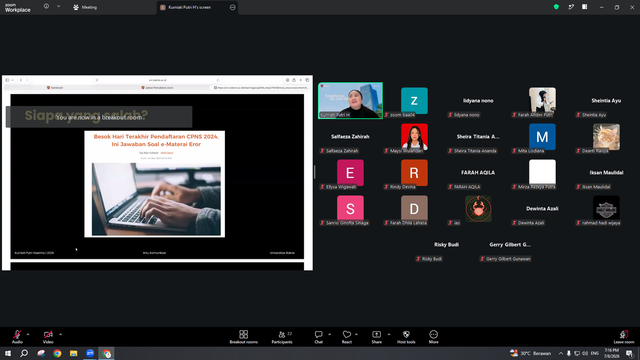
Task: Open Google Chrome from the taskbar
Action: (x=57, y=353)
